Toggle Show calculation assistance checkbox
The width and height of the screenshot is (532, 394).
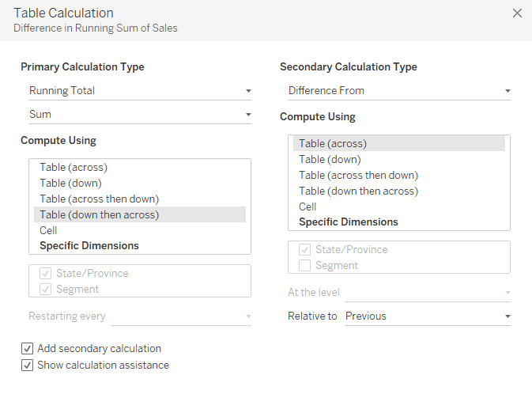(28, 366)
